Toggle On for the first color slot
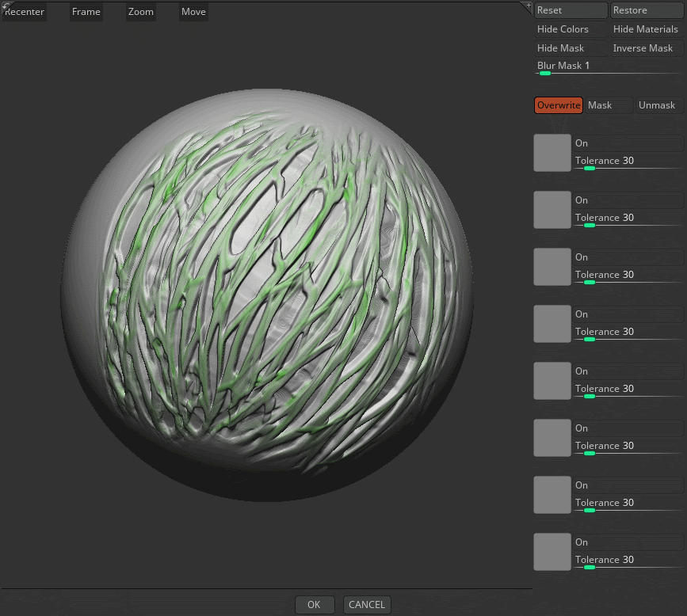Viewport: 687px width, 616px height. pos(628,143)
